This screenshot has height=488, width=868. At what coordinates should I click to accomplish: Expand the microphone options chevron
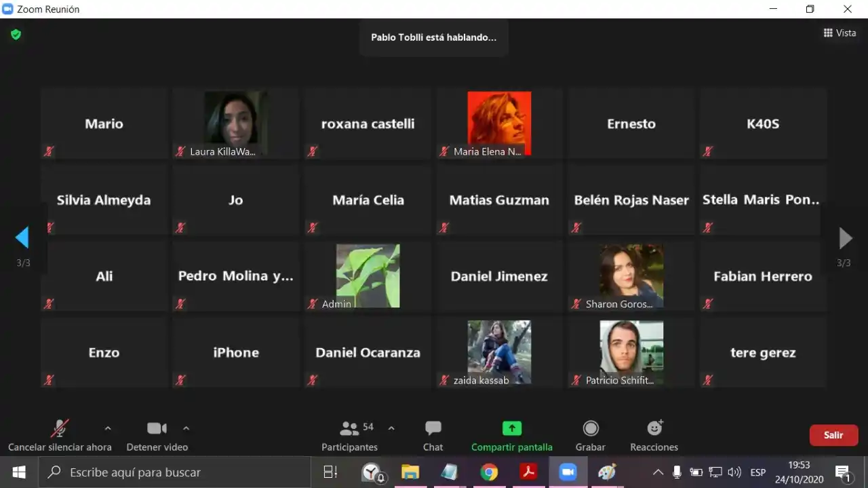pyautogui.click(x=108, y=430)
